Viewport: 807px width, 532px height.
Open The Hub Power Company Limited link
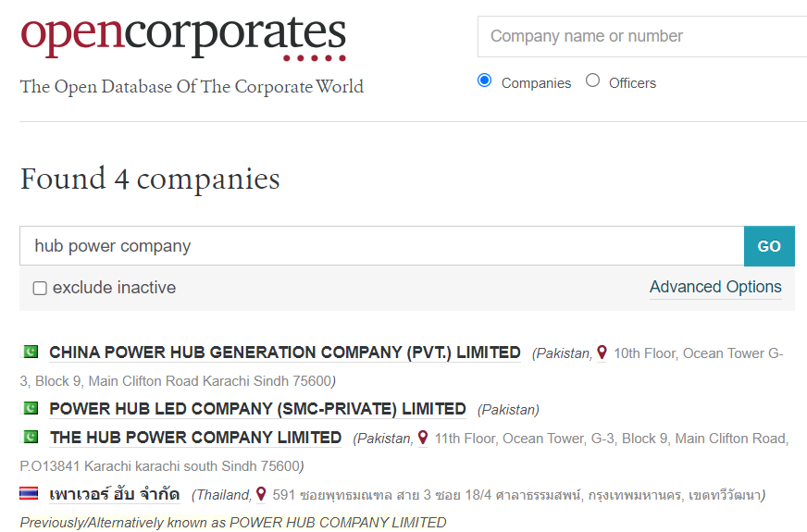pos(195,438)
